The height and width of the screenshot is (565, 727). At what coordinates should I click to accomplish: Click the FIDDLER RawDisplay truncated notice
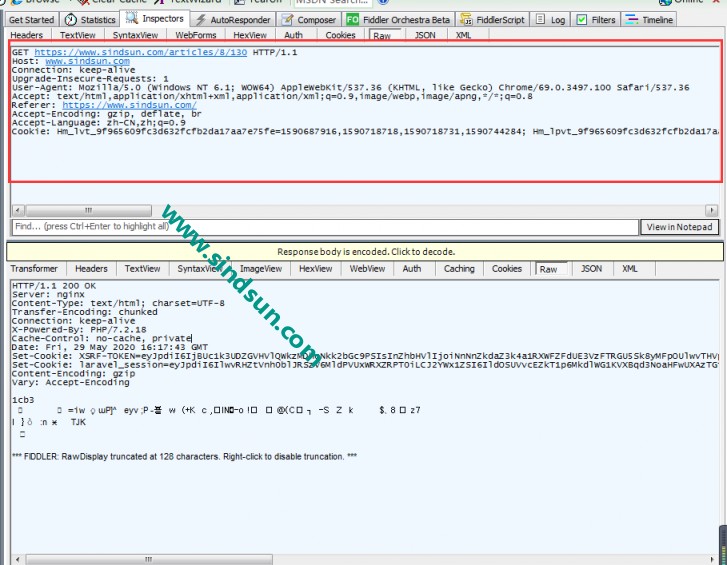[185, 457]
